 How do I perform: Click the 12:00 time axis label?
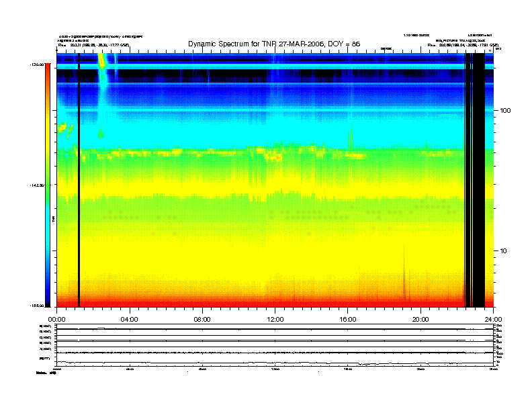pos(275,320)
